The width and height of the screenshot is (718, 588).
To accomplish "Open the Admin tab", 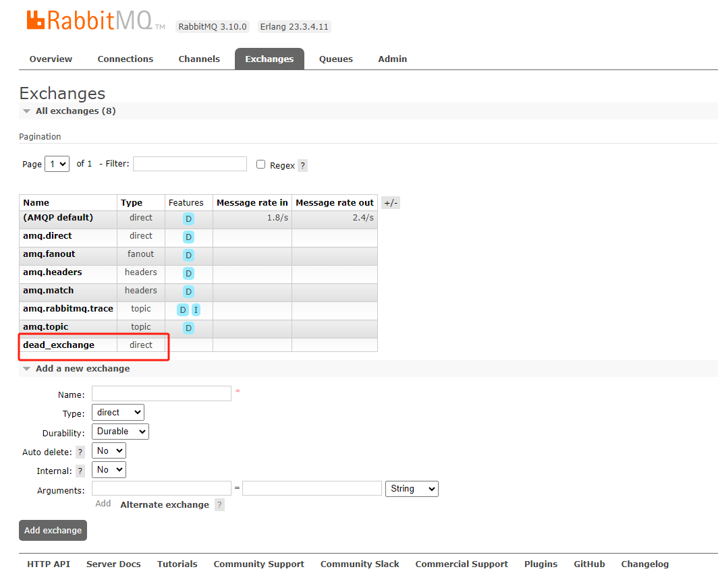I will tap(393, 59).
